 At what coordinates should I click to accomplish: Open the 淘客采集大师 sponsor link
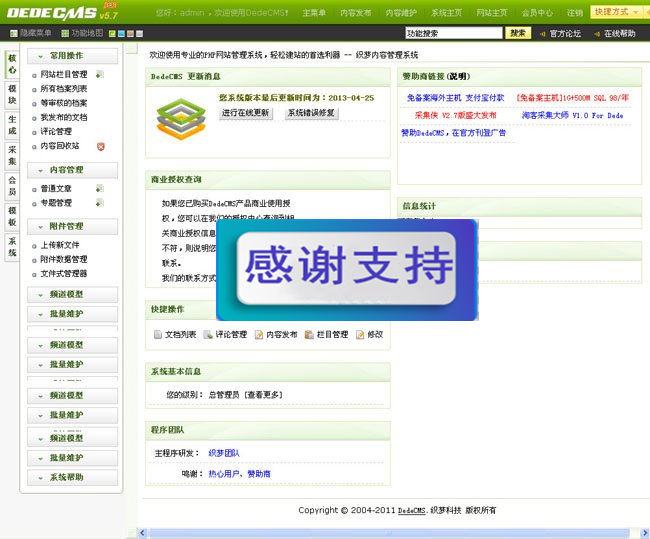572,115
